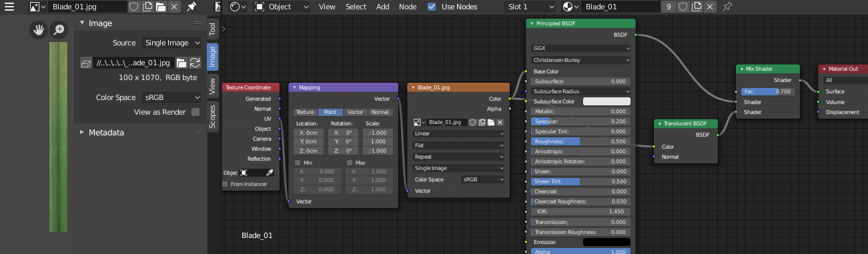The height and width of the screenshot is (254, 868).
Task: Click new image copy icon in Blade_01.jpg node
Action: pyautogui.click(x=482, y=123)
